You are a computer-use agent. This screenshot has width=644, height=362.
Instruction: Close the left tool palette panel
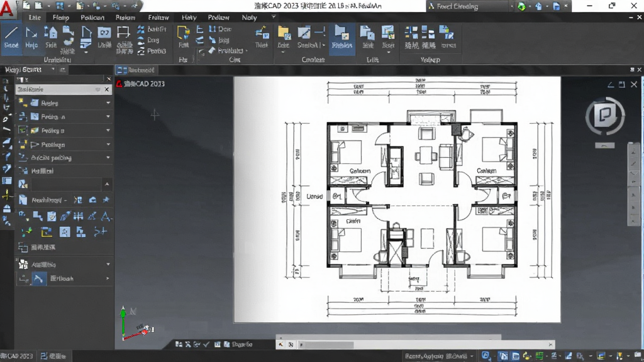[109, 79]
